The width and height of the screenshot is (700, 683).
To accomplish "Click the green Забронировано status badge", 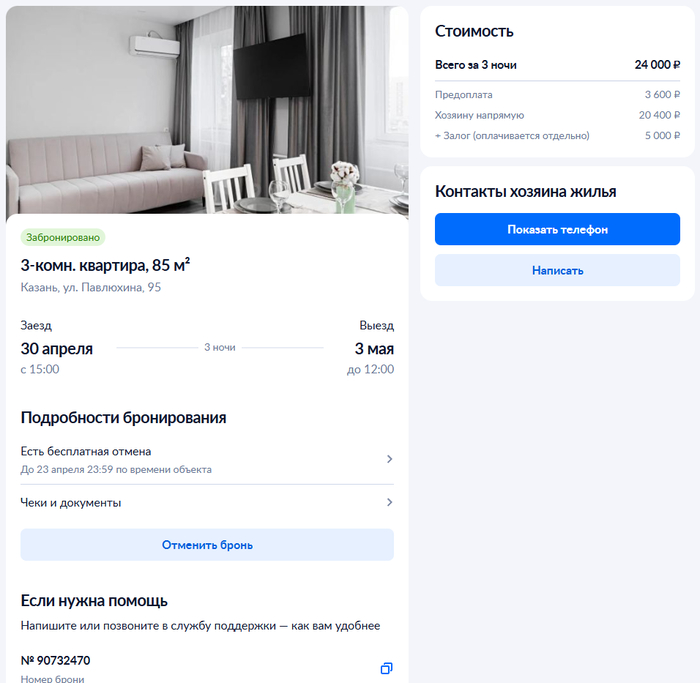I will [x=63, y=237].
